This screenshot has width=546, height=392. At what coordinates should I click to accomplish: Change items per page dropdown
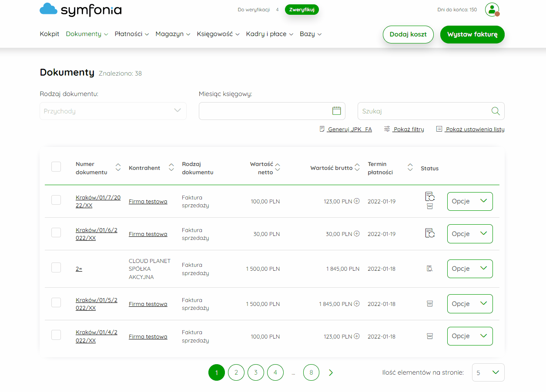[488, 372]
